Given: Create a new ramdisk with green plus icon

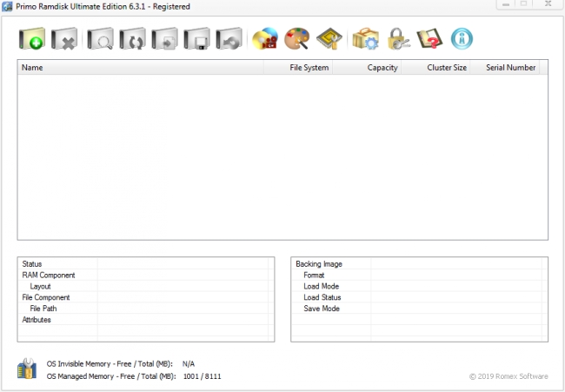Looking at the screenshot, I should 31,38.
